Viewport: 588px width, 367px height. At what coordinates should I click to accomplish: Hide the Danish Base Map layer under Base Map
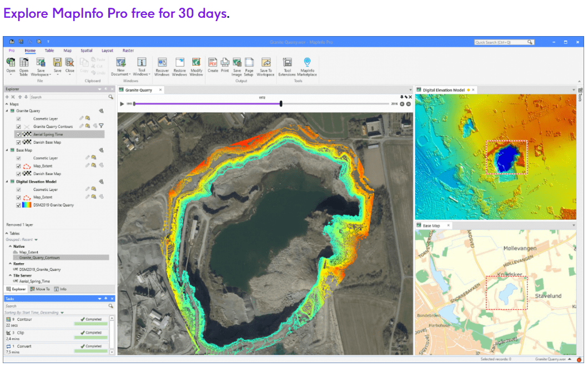(18, 173)
